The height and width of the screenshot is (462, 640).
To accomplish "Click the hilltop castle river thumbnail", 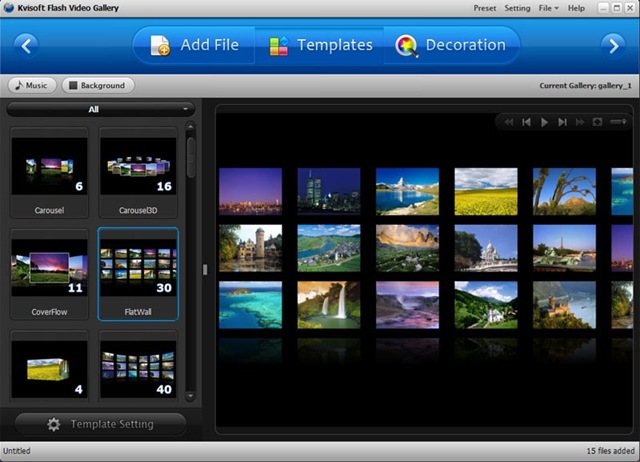I will pos(564,305).
